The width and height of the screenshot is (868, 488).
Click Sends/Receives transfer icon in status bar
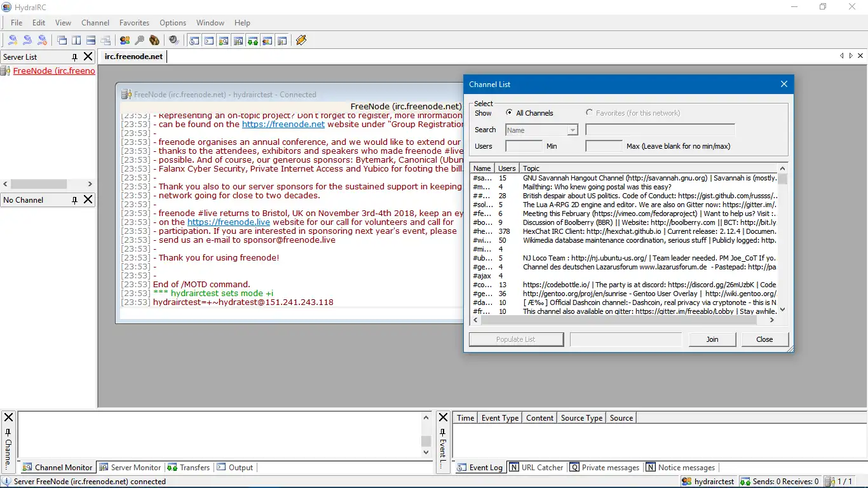coord(746,482)
